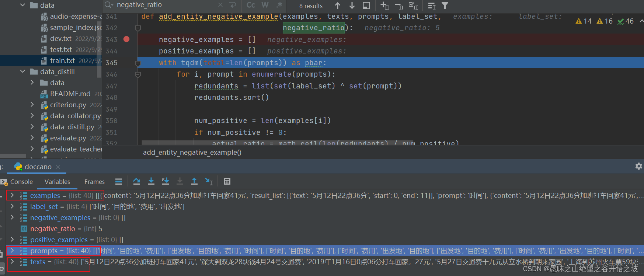Click the Step Over debugger icon
644x276 pixels.
click(x=137, y=181)
